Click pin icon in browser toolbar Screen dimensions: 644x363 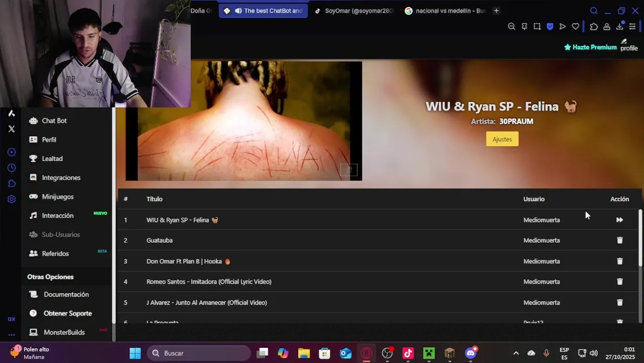(524, 27)
